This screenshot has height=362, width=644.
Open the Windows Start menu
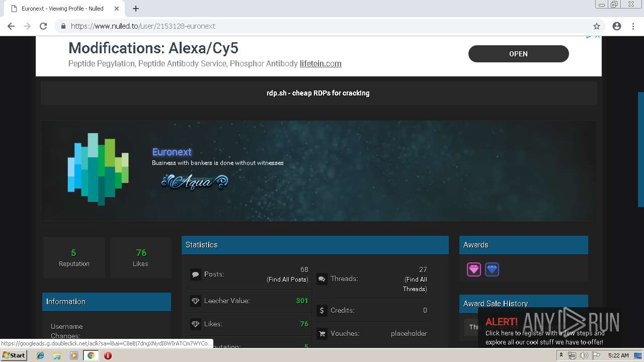(x=14, y=355)
